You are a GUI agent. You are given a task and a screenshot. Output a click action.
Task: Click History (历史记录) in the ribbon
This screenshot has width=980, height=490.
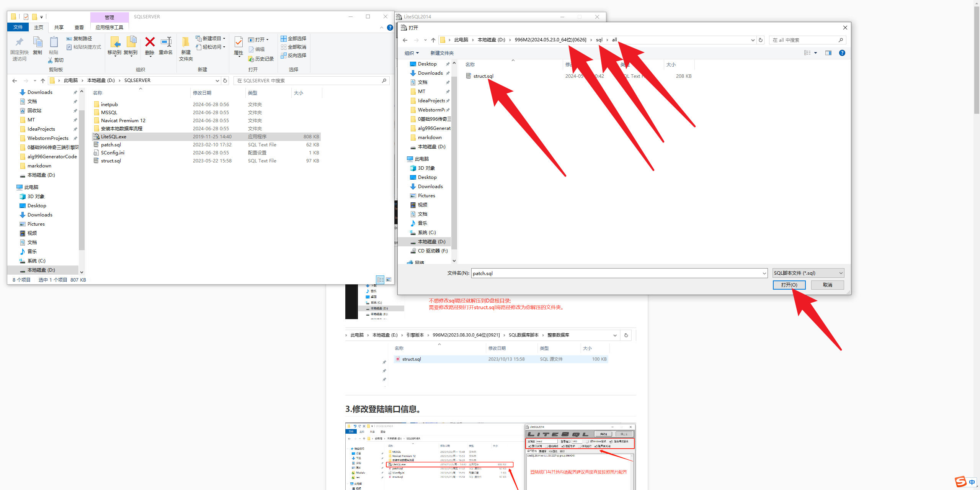[261, 59]
